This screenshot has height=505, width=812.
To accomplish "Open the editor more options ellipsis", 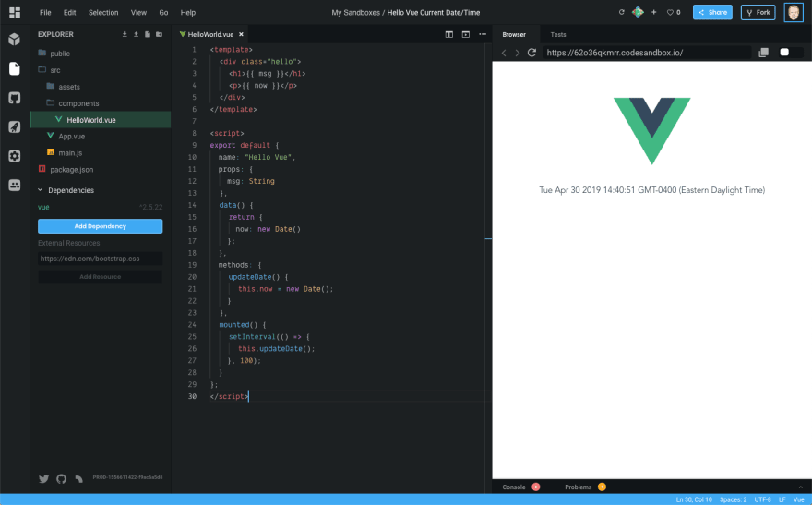I will (483, 34).
